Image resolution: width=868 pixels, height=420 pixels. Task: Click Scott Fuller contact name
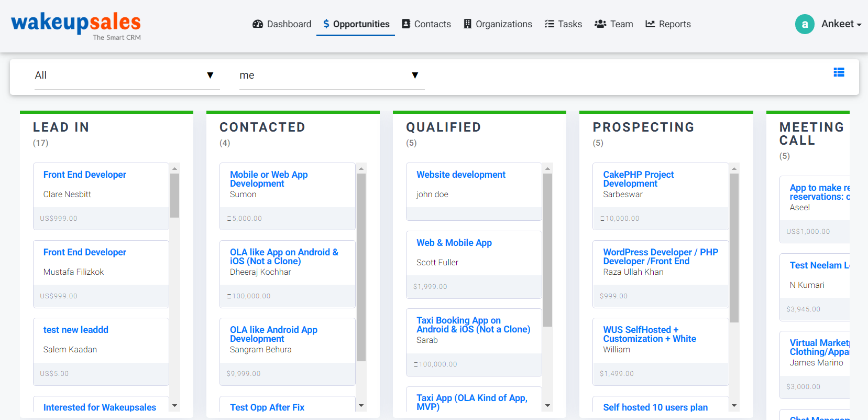tap(437, 263)
